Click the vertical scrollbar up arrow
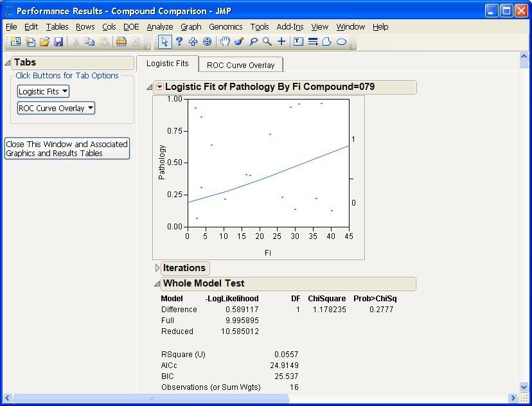Viewport: 532px width, 406px height. pos(524,57)
